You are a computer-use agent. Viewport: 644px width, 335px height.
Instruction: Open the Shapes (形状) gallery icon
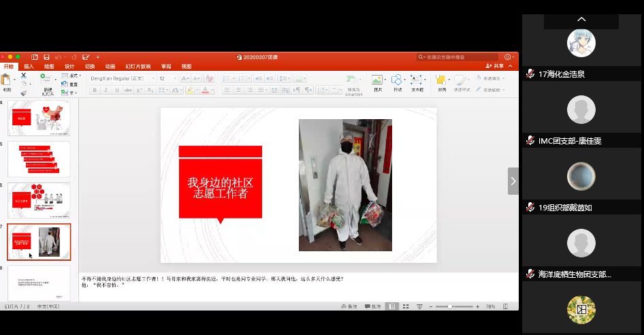click(398, 81)
